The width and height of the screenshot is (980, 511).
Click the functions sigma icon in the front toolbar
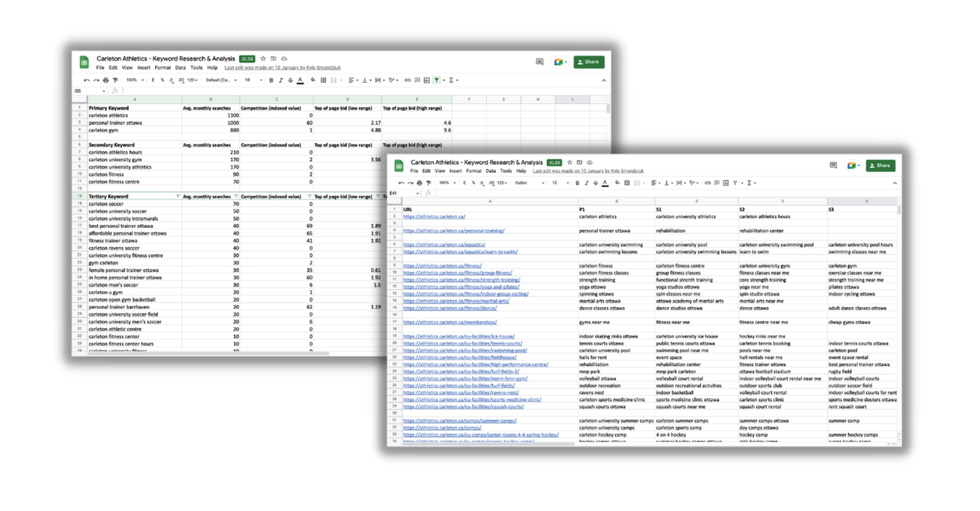(749, 183)
